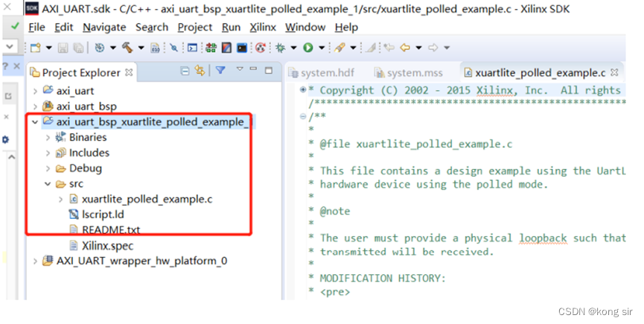Click the Collapse All icon in Project Explorer

point(185,71)
